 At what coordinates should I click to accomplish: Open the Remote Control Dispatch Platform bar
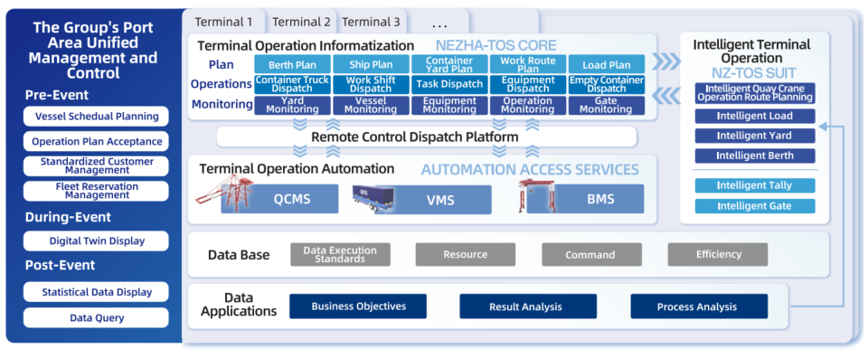[x=426, y=137]
